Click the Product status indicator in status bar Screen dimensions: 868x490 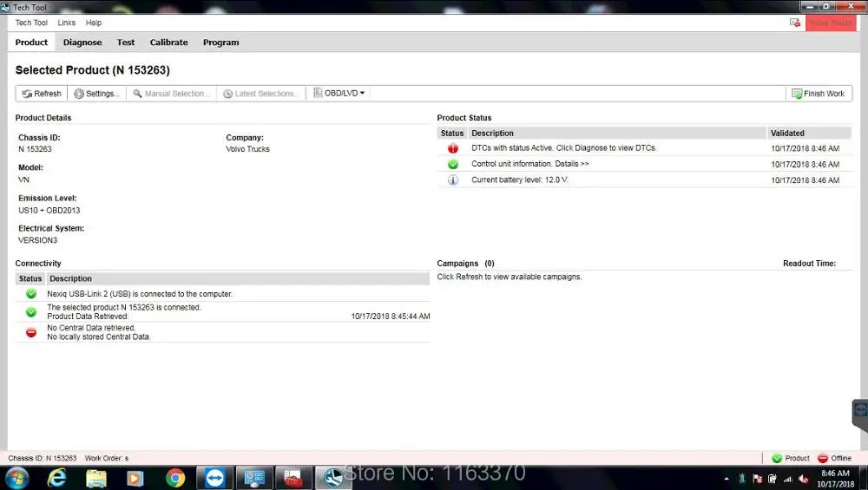pyautogui.click(x=791, y=458)
